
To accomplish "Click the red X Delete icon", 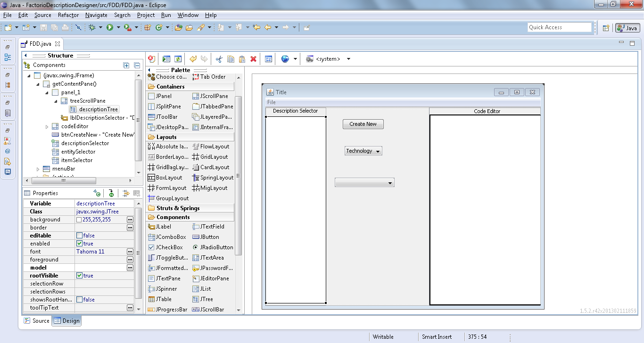I will pos(253,59).
